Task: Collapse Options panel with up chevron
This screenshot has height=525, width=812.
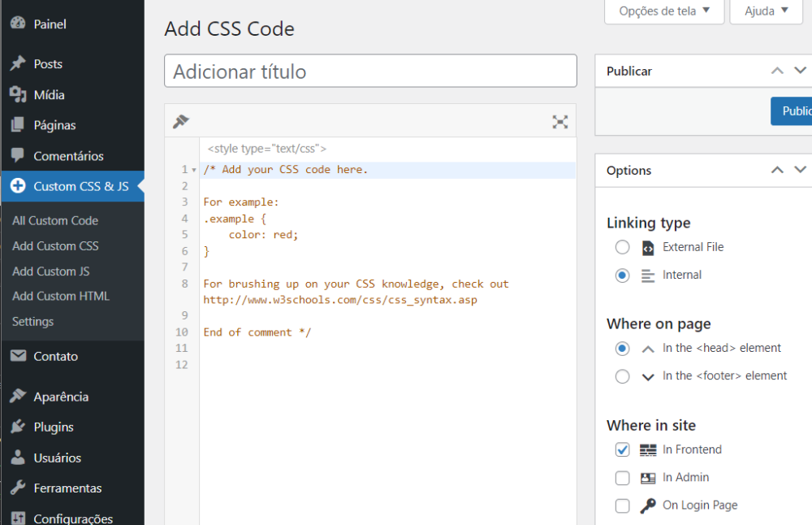Action: [x=777, y=170]
